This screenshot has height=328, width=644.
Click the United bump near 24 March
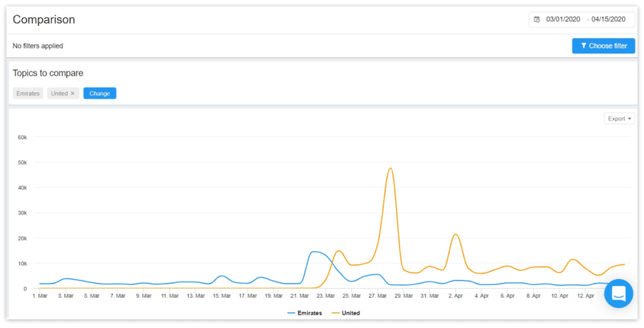(338, 250)
